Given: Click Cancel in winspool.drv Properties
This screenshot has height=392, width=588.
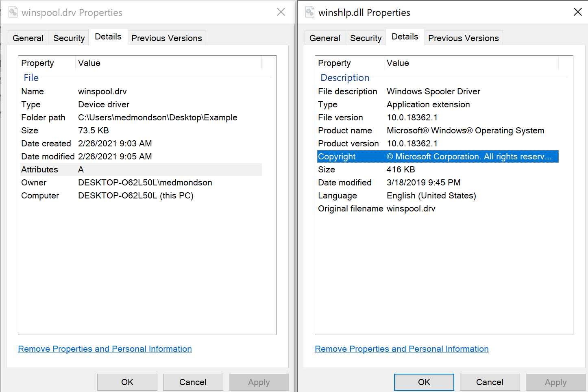Looking at the screenshot, I should click(193, 382).
